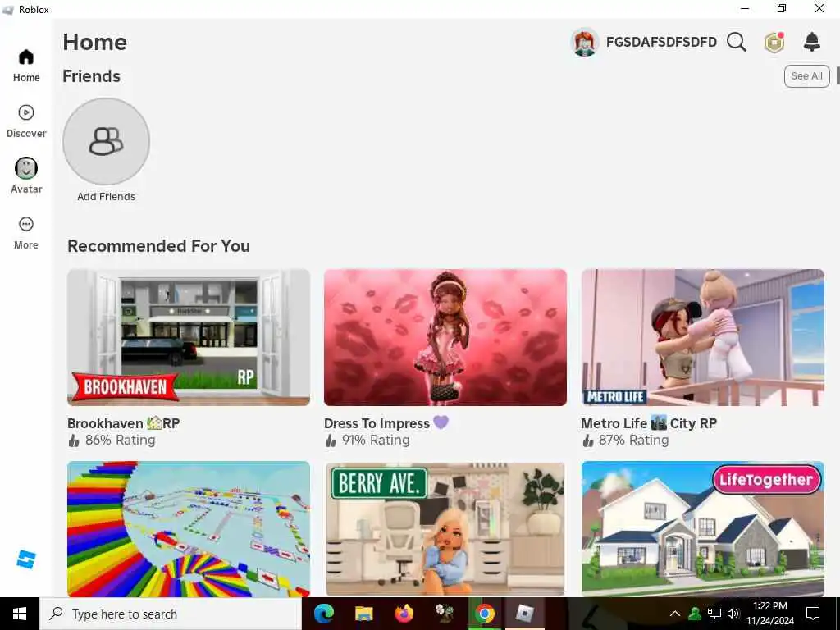Open the Brookhaven RP game thumbnail
The width and height of the screenshot is (840, 630).
(x=189, y=337)
